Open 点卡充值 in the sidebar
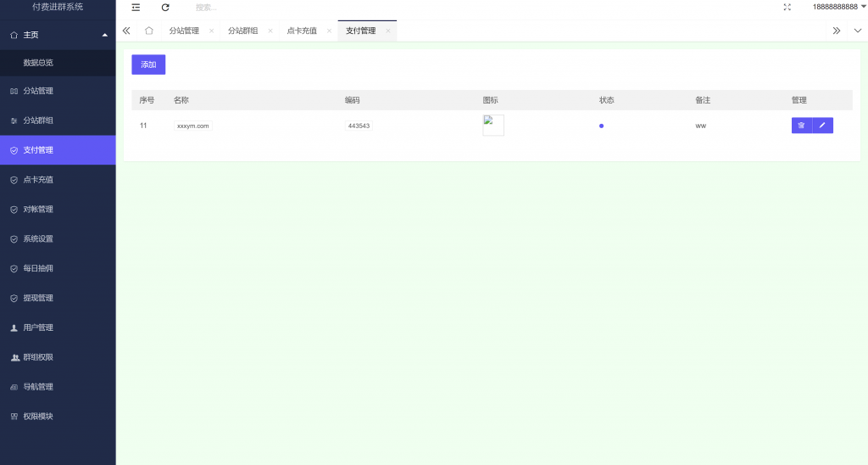Image resolution: width=868 pixels, height=465 pixels. [58, 180]
